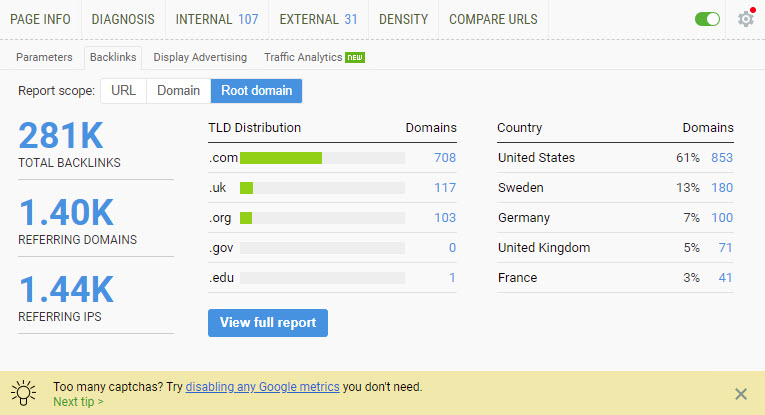Switch to Parameters sub-tab
The width and height of the screenshot is (765, 415).
tap(44, 57)
